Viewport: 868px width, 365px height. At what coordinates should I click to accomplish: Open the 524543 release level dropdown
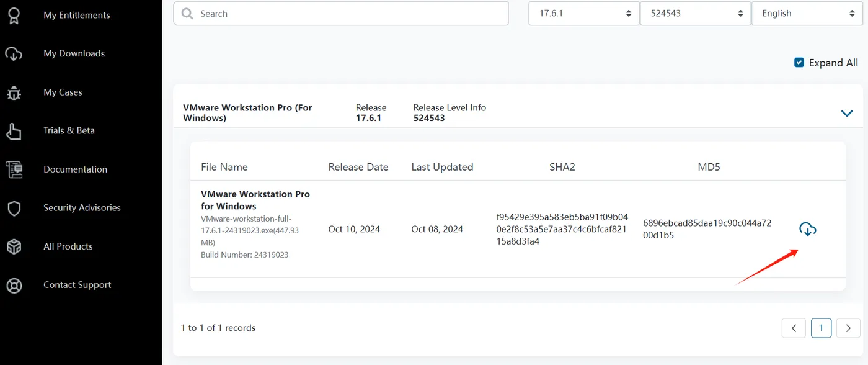(x=695, y=13)
